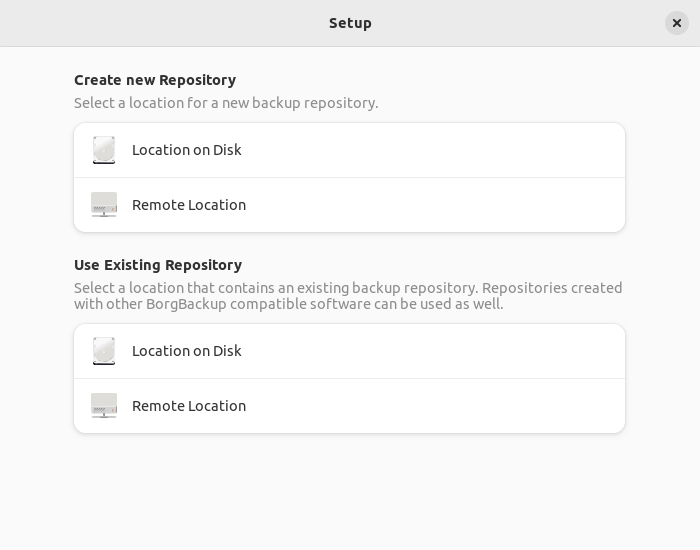Click disk icon under Use Existing Repository
This screenshot has width=700, height=550.
104,351
